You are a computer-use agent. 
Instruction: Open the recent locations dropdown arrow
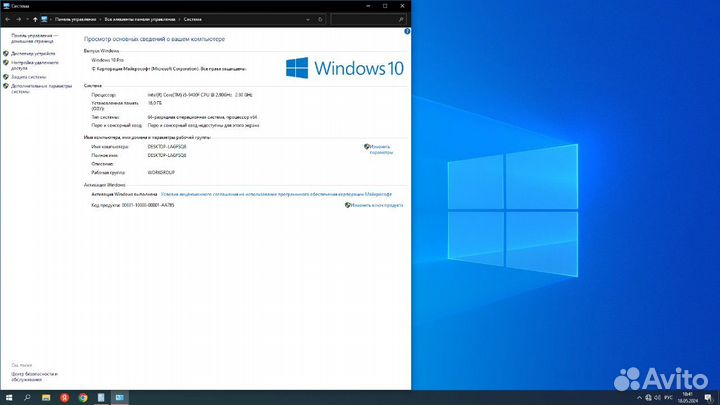pyautogui.click(x=27, y=19)
